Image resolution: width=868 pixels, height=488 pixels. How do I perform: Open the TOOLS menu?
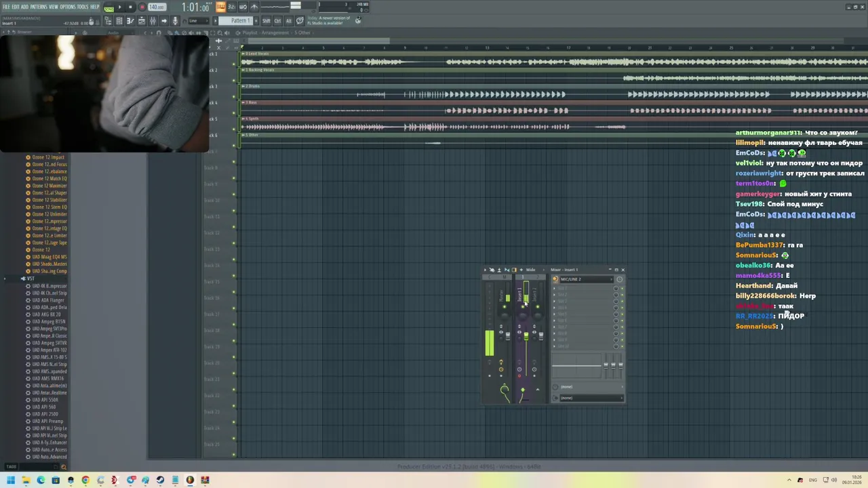(x=83, y=7)
